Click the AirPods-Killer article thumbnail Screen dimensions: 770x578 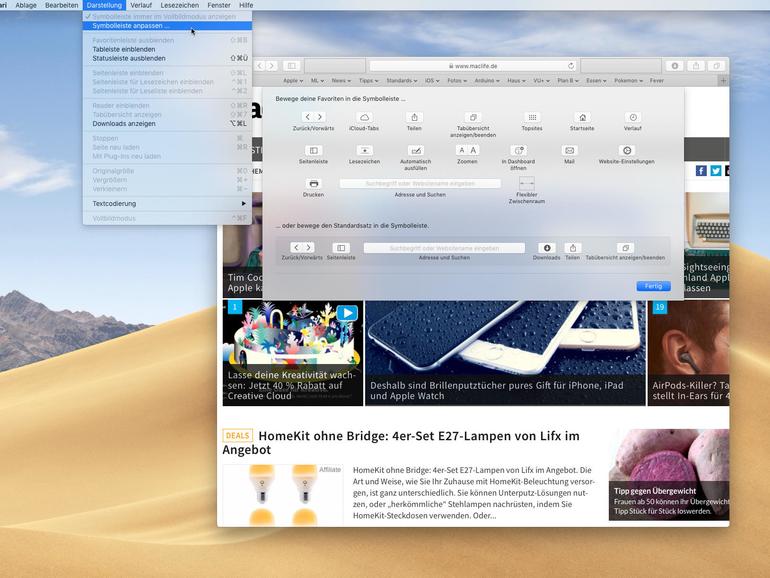pos(688,353)
